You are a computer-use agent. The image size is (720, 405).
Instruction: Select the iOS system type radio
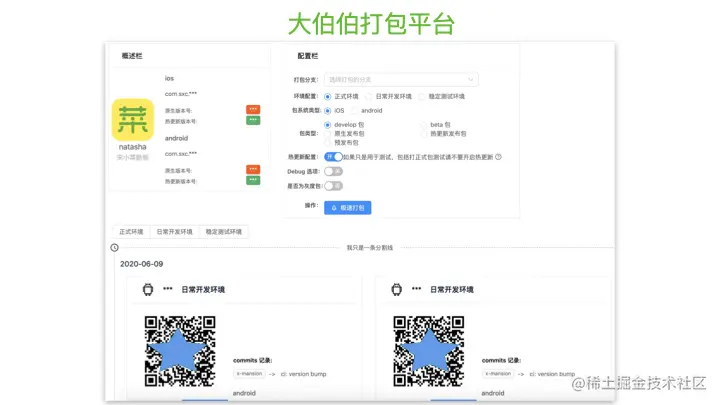[x=327, y=111]
